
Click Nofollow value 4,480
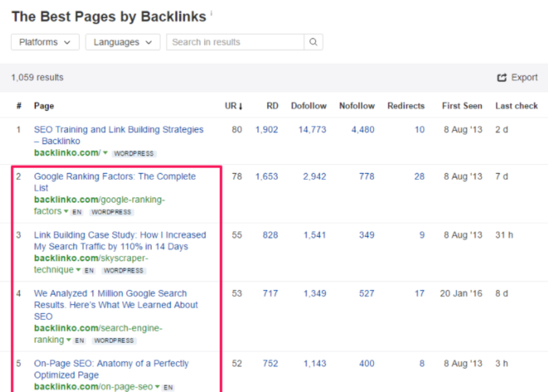(x=363, y=130)
